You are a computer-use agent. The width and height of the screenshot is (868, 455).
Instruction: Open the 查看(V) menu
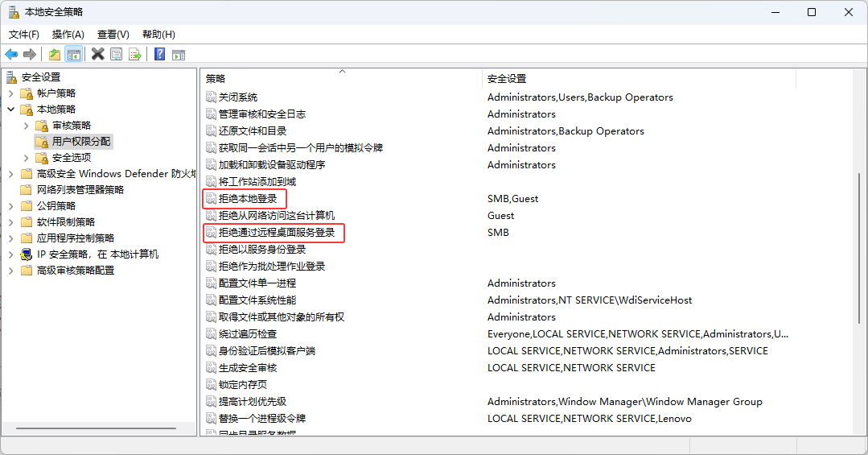click(113, 35)
